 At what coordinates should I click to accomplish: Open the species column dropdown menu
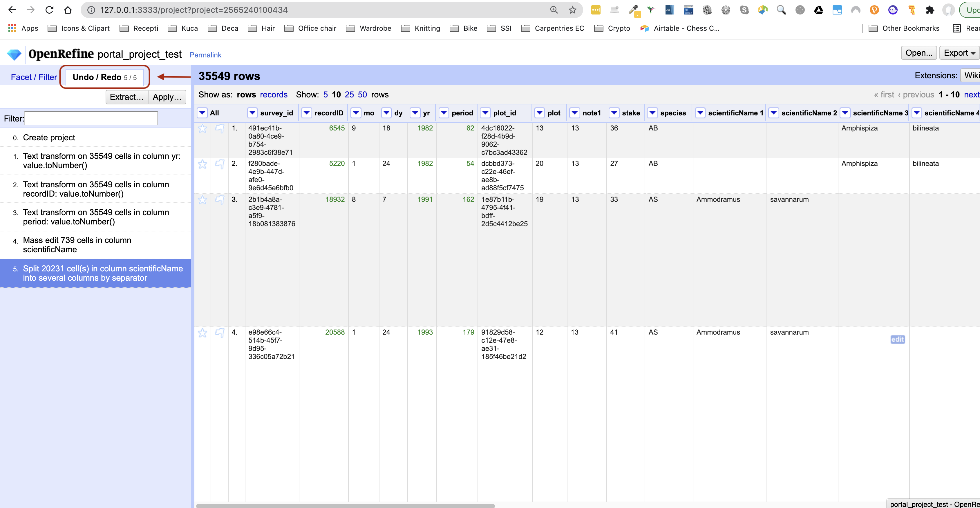click(652, 113)
